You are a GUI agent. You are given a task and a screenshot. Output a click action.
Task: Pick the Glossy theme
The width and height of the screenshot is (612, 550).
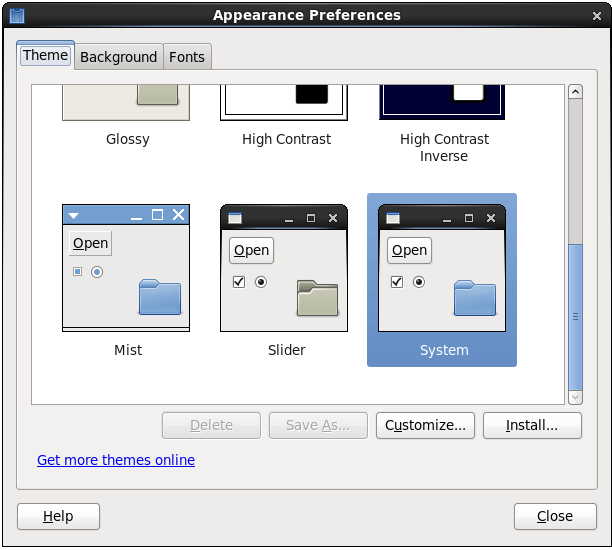pos(126,104)
